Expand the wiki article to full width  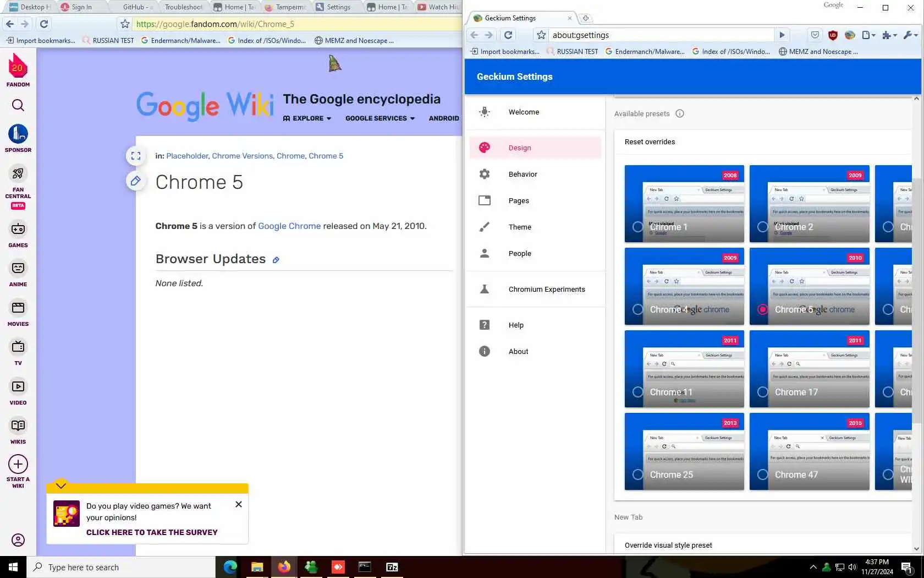(x=136, y=156)
